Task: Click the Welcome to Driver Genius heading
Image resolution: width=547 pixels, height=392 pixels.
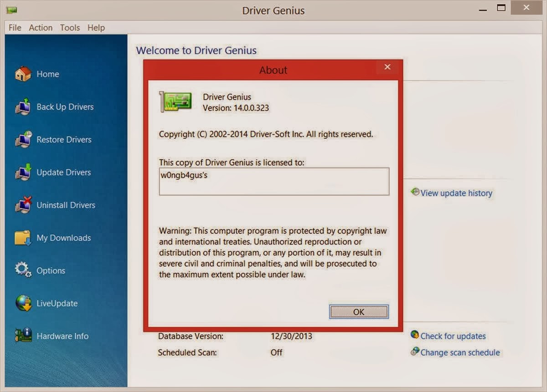Action: (196, 51)
